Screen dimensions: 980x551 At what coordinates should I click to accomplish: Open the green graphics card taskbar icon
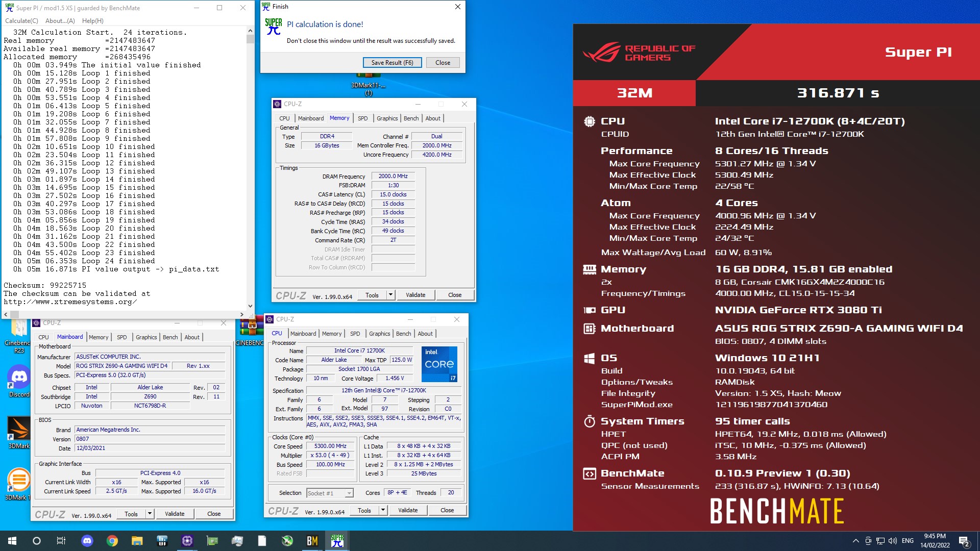[212, 541]
